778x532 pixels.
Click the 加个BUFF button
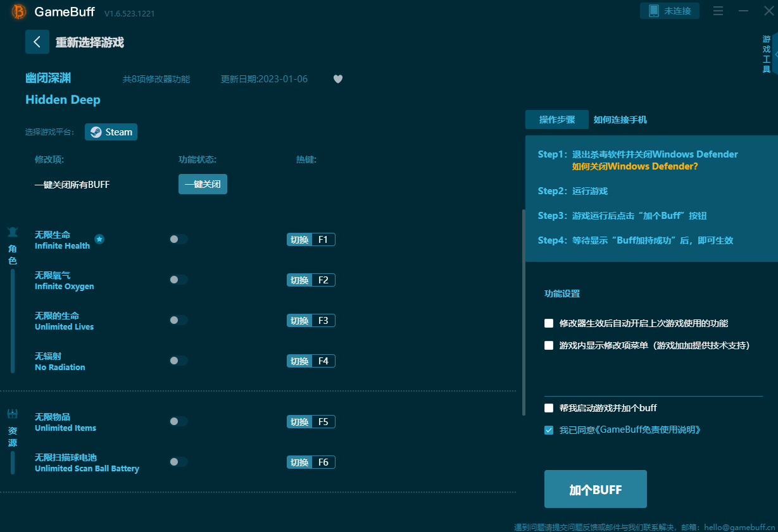pyautogui.click(x=596, y=489)
